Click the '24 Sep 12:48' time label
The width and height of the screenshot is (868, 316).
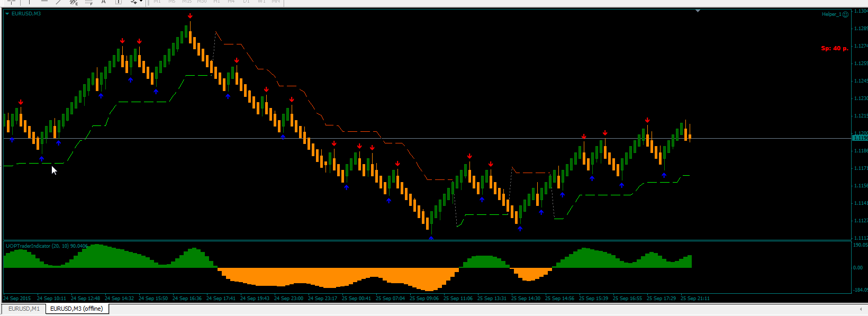85,299
